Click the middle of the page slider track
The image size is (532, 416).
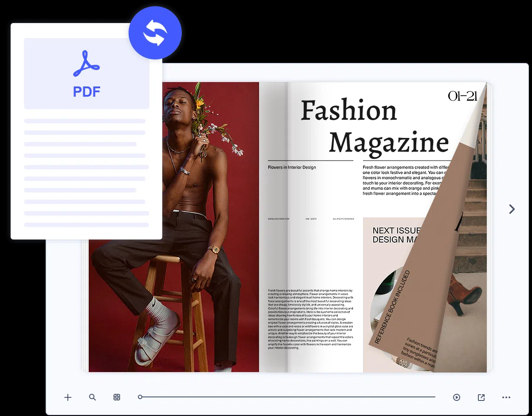click(x=287, y=397)
